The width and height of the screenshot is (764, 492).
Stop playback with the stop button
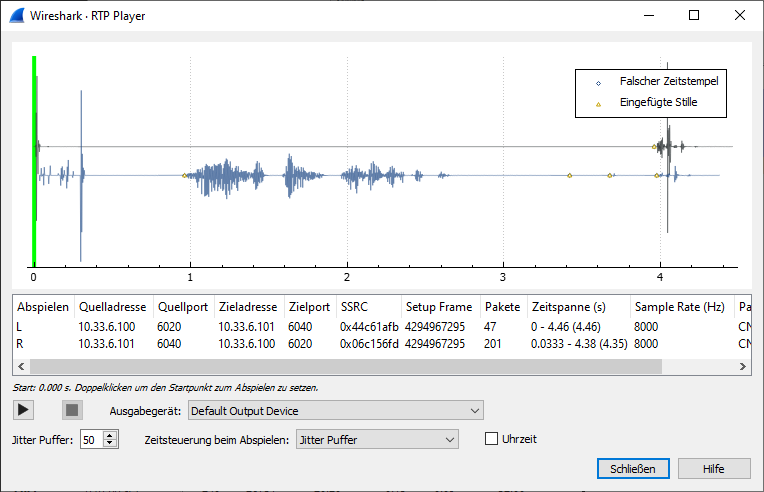(x=72, y=410)
